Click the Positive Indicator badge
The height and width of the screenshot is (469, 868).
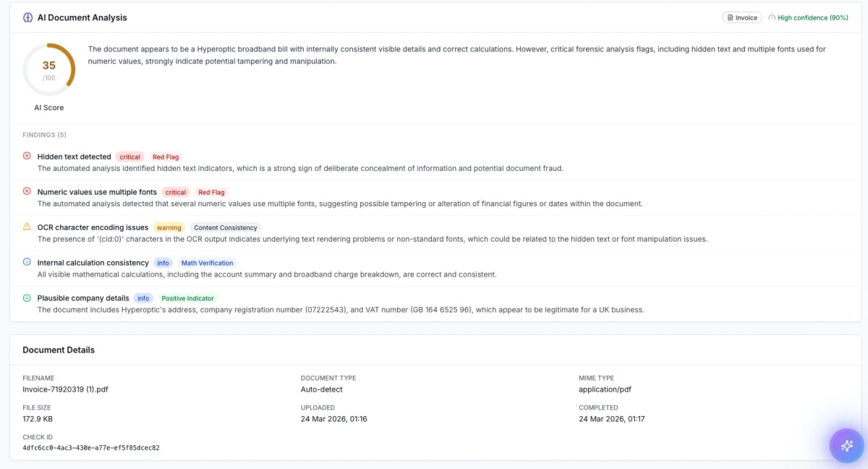point(187,298)
